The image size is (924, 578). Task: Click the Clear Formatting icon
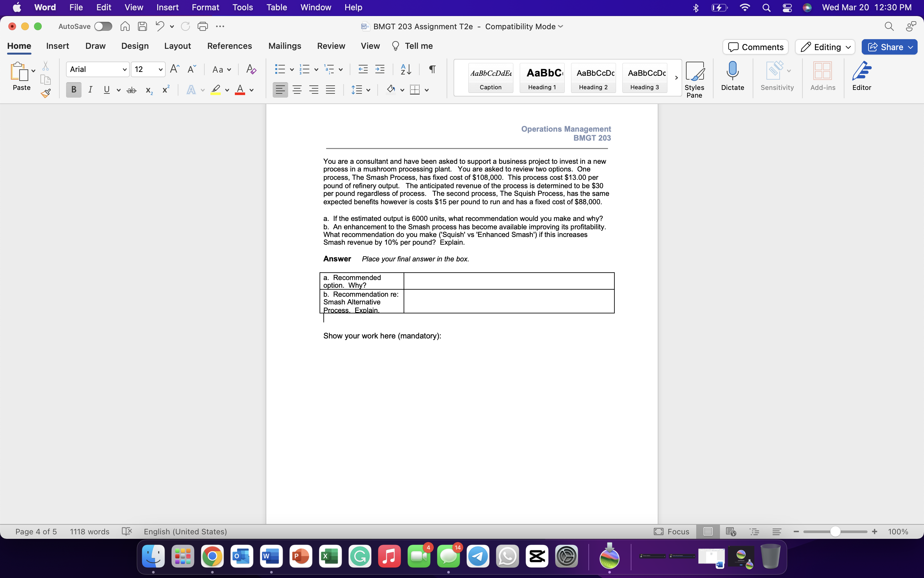click(251, 69)
